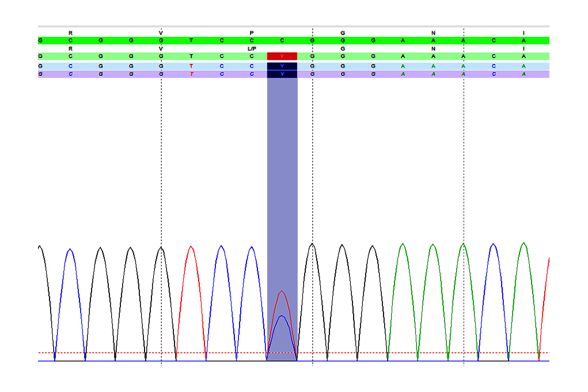Select the Y base in the light blue row
Image resolution: width=588 pixels, height=392 pixels.
point(282,66)
